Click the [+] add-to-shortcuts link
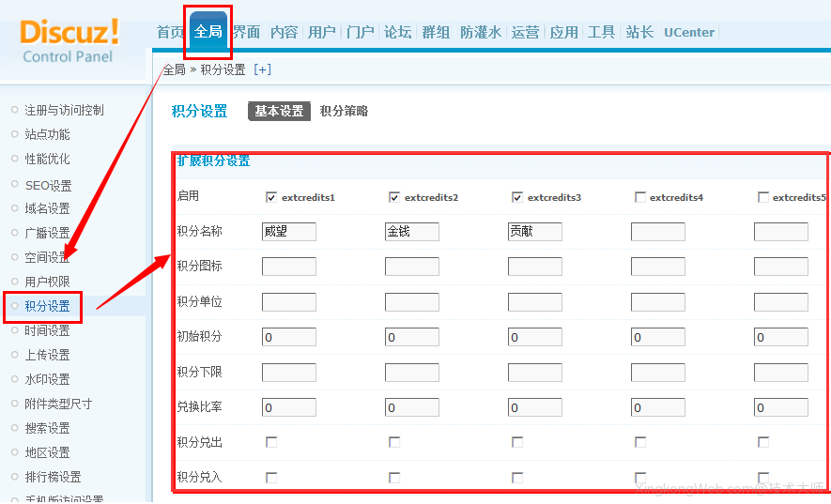 click(x=262, y=69)
